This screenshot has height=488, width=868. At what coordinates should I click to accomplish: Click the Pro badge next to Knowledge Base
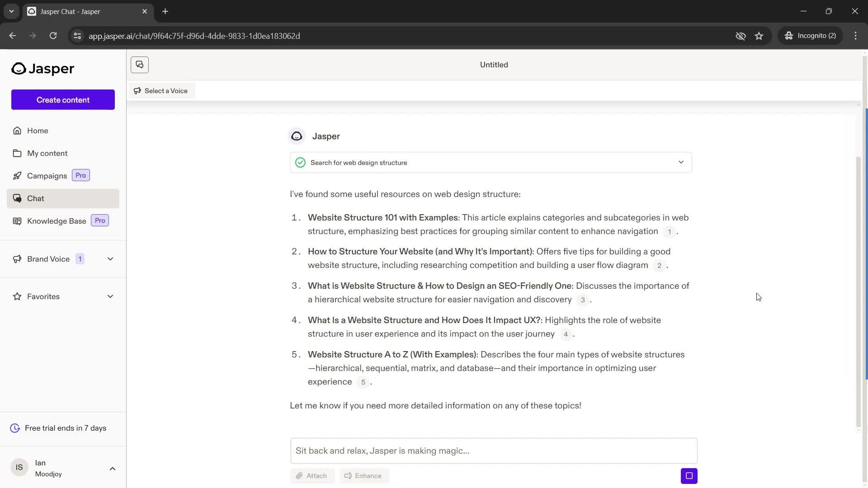100,221
